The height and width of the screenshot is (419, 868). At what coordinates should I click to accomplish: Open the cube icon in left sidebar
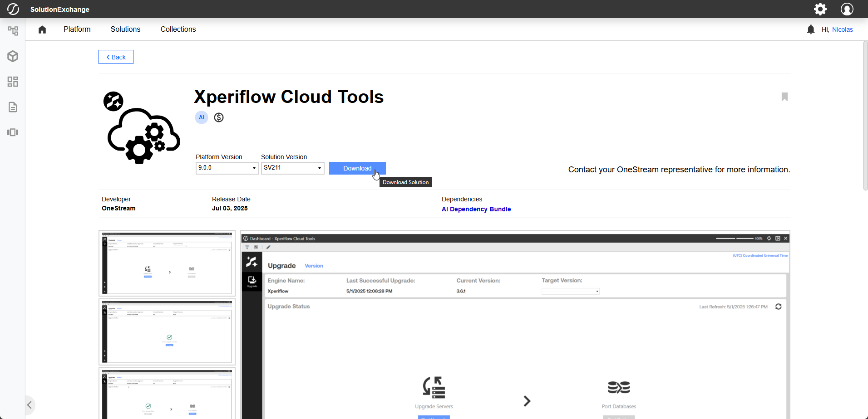click(x=13, y=56)
